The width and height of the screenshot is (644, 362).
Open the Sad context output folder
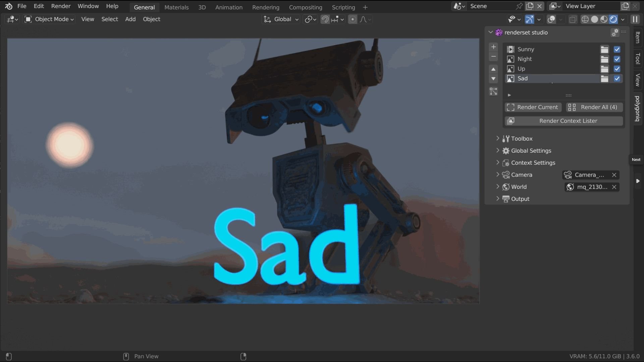point(604,78)
